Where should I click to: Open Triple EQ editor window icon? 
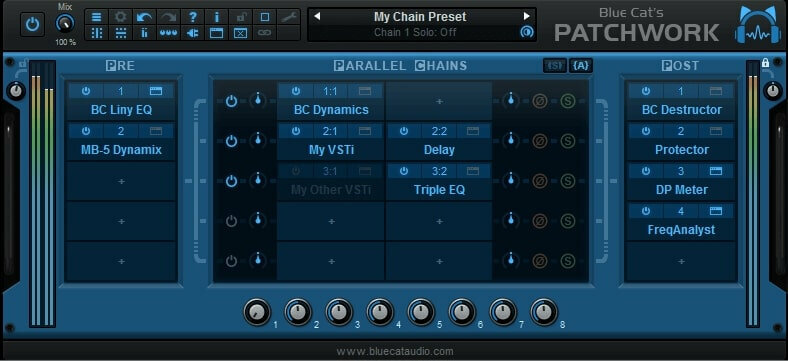click(472, 171)
